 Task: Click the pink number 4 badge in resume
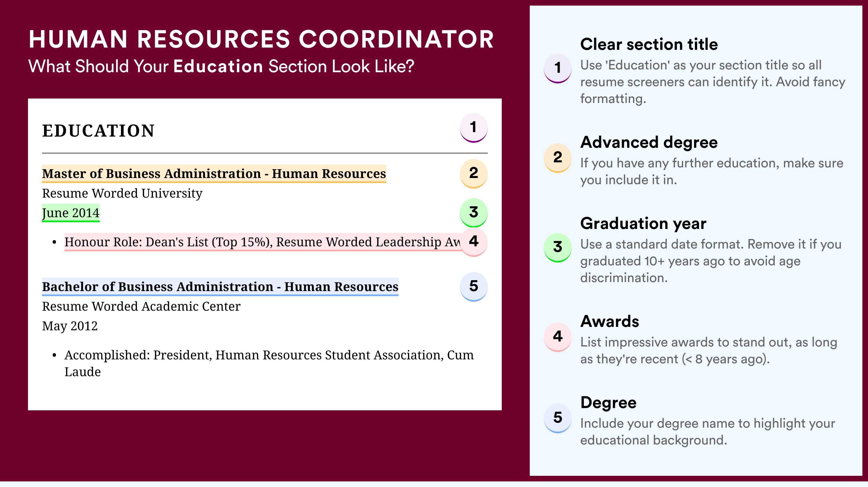[473, 242]
